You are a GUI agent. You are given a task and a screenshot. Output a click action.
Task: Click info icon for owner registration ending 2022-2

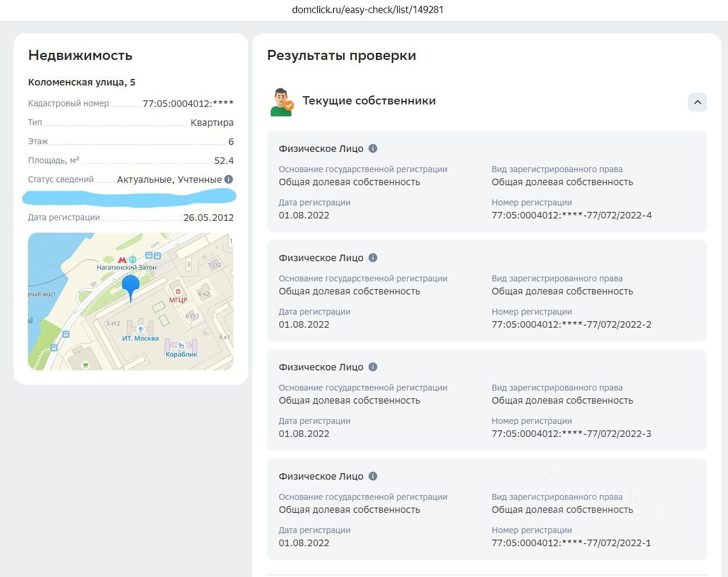pyautogui.click(x=373, y=258)
